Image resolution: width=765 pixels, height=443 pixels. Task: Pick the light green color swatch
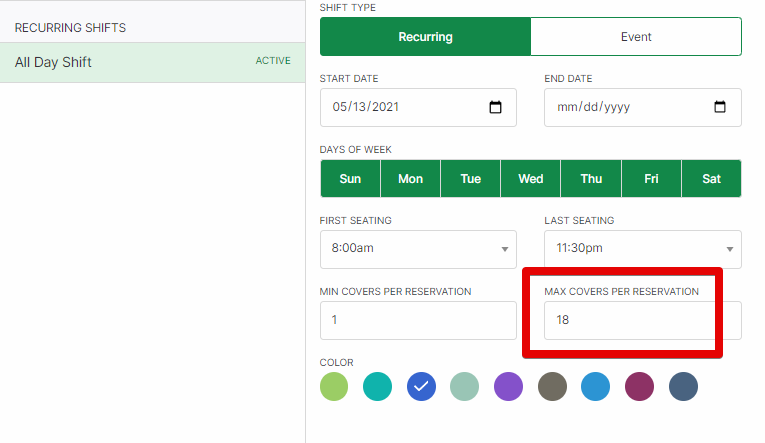tap(334, 386)
